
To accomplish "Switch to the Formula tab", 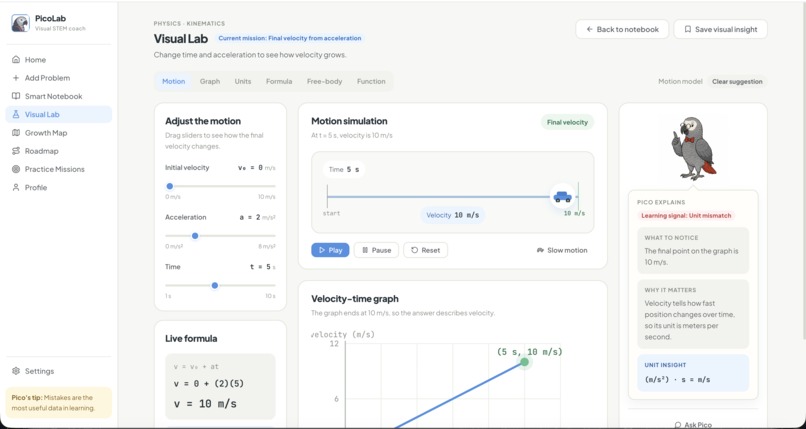I will coord(279,81).
